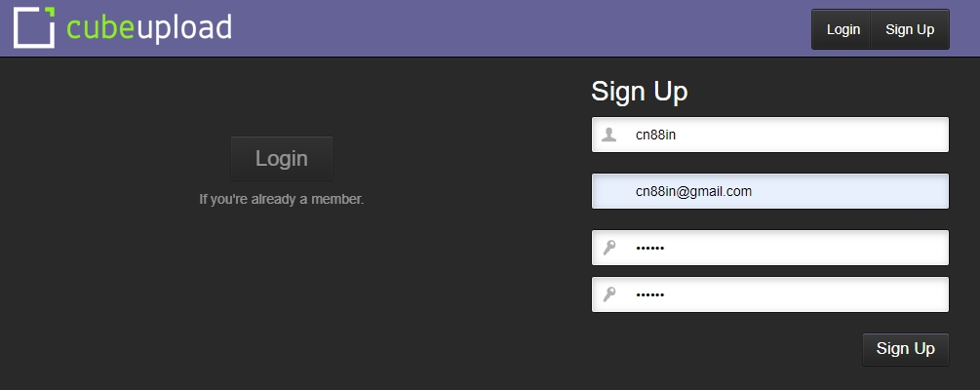980x390 pixels.
Task: Click the "Sign Up" form heading
Action: 640,92
